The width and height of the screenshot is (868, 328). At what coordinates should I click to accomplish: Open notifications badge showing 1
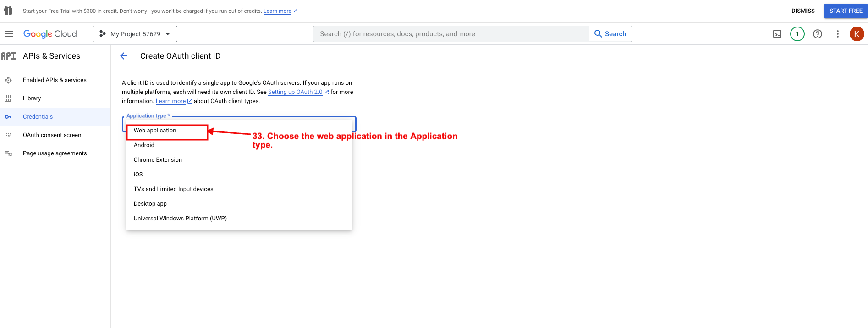[x=797, y=34]
